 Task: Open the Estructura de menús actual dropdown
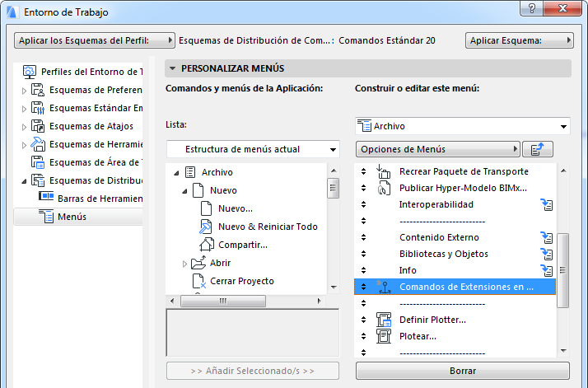(x=252, y=149)
